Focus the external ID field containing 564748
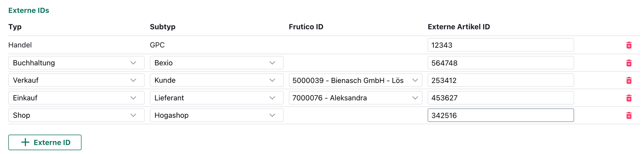Image resolution: width=644 pixels, height=154 pixels. pos(500,63)
